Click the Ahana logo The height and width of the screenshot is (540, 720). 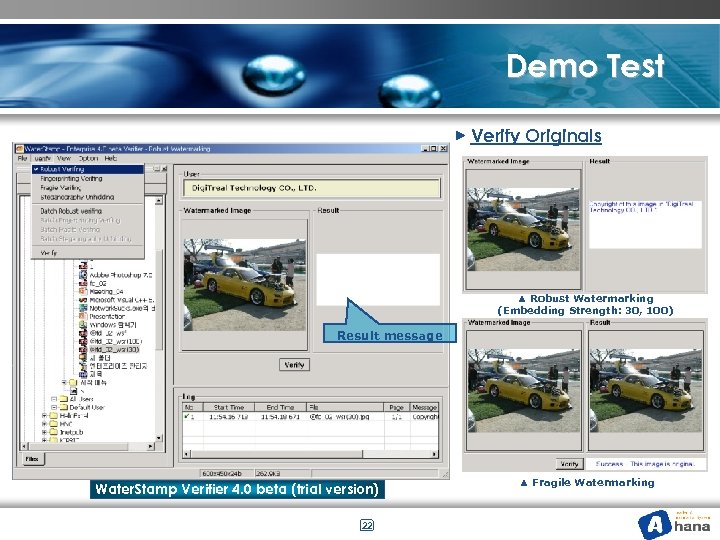pyautogui.click(x=674, y=524)
